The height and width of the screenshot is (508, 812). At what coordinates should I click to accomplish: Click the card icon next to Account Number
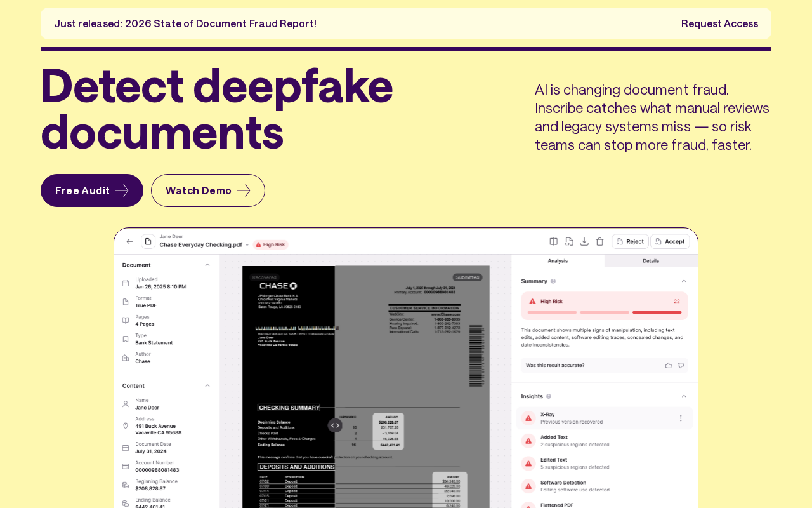pyautogui.click(x=126, y=466)
